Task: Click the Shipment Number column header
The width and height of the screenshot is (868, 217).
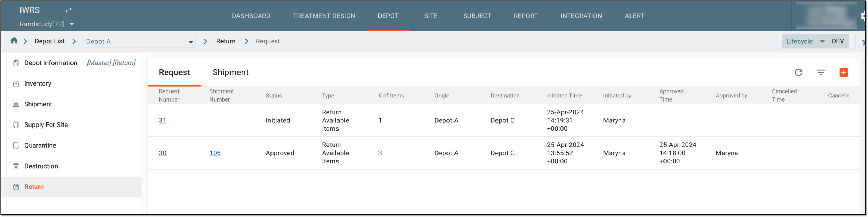Action: point(221,95)
